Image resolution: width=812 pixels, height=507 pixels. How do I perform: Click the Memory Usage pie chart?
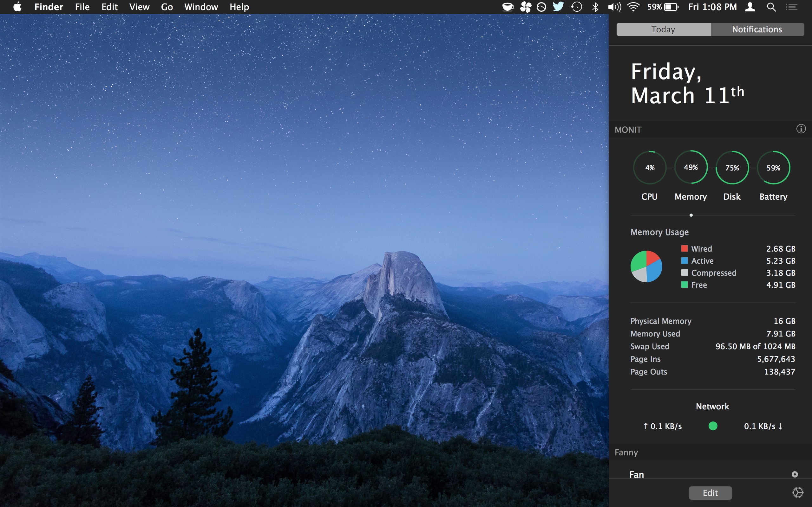pos(646,266)
